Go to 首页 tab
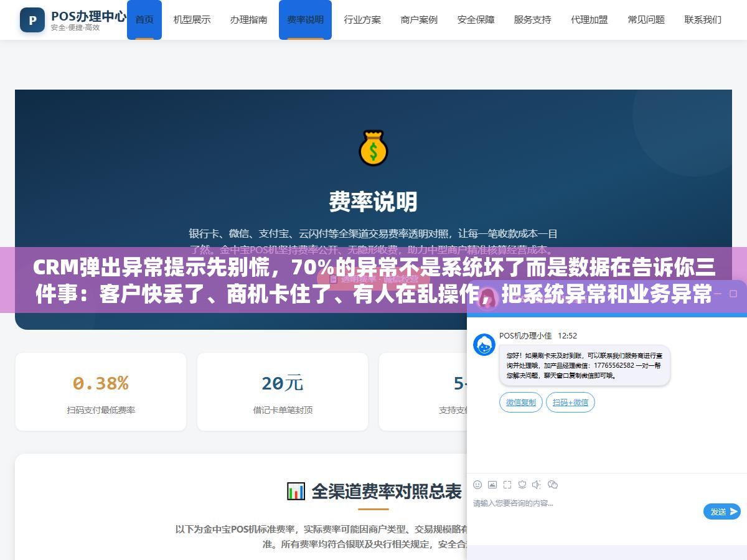Screen dimensions: 747x560 (x=144, y=20)
